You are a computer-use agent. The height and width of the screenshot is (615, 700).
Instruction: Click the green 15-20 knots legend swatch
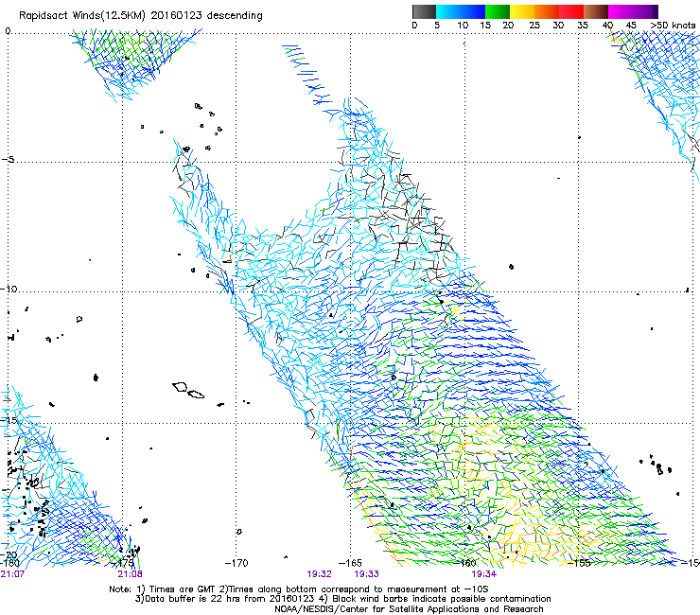click(498, 11)
